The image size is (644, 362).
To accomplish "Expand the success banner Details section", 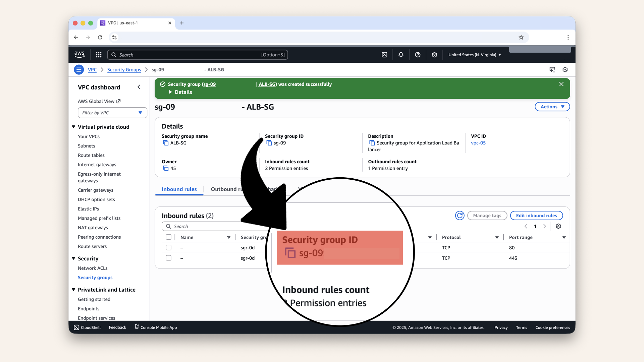I will [180, 92].
